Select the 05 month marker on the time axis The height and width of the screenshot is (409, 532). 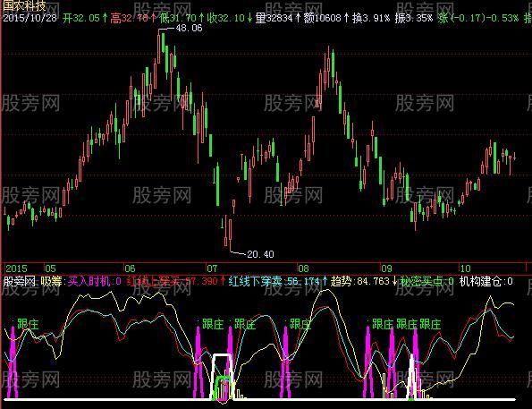coord(50,268)
